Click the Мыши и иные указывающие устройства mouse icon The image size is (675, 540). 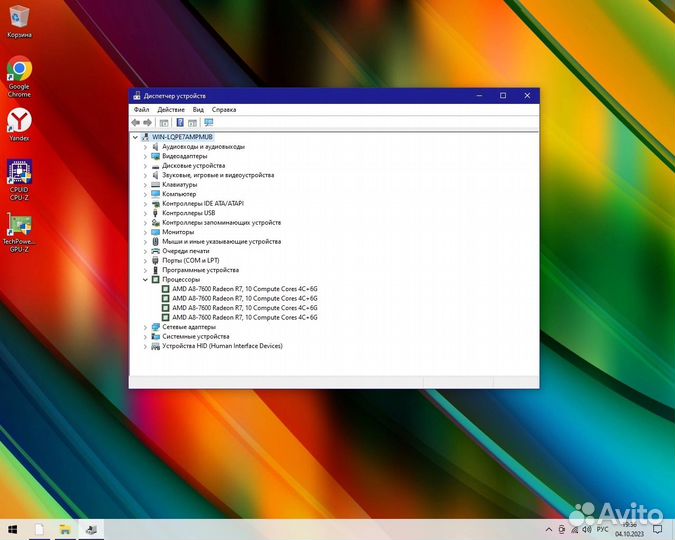point(155,242)
